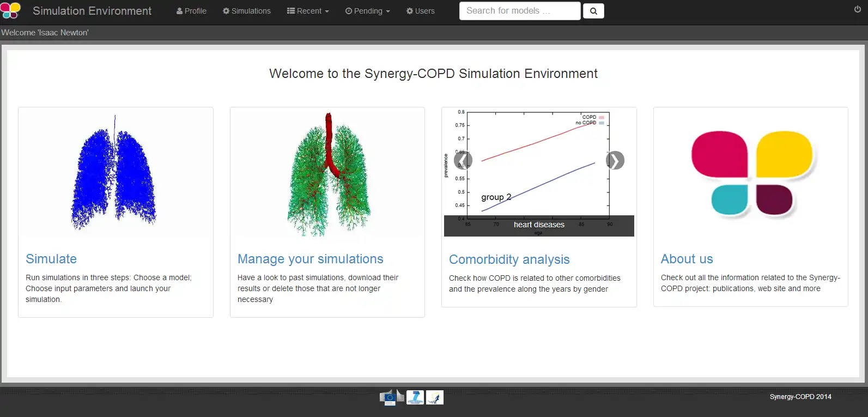Click the Synergy-COPD logo in navbar
Image resolution: width=868 pixels, height=417 pixels.
click(x=10, y=10)
